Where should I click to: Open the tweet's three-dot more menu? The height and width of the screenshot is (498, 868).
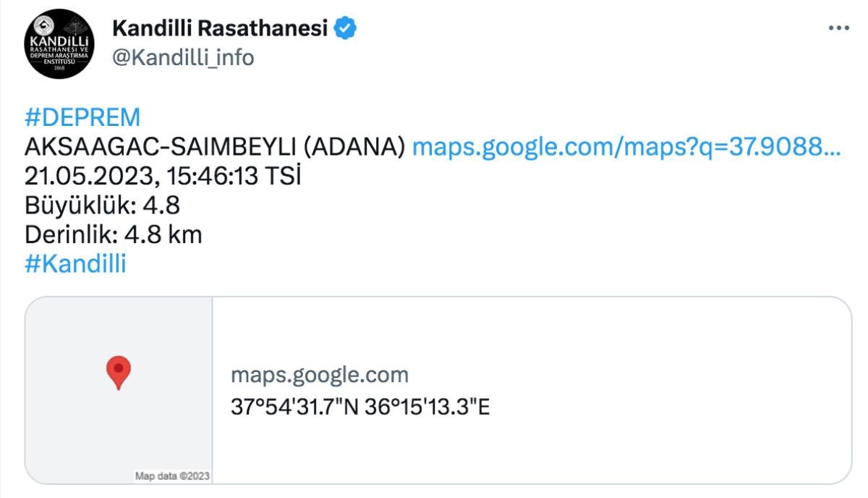pos(838,28)
